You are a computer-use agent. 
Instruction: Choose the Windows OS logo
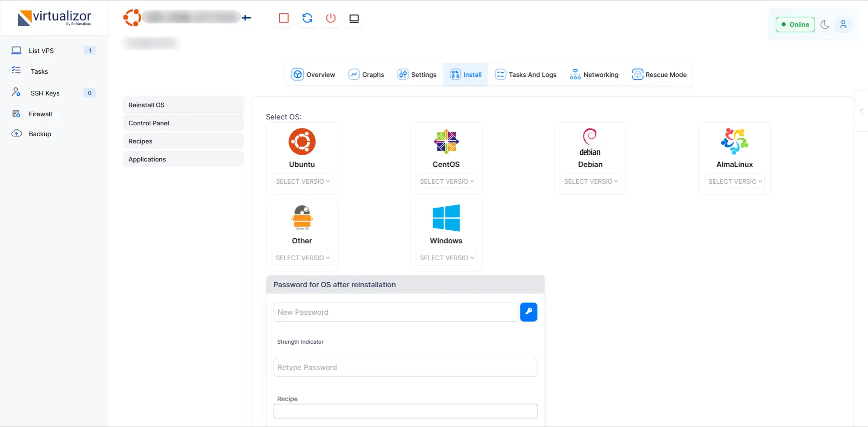pos(446,218)
